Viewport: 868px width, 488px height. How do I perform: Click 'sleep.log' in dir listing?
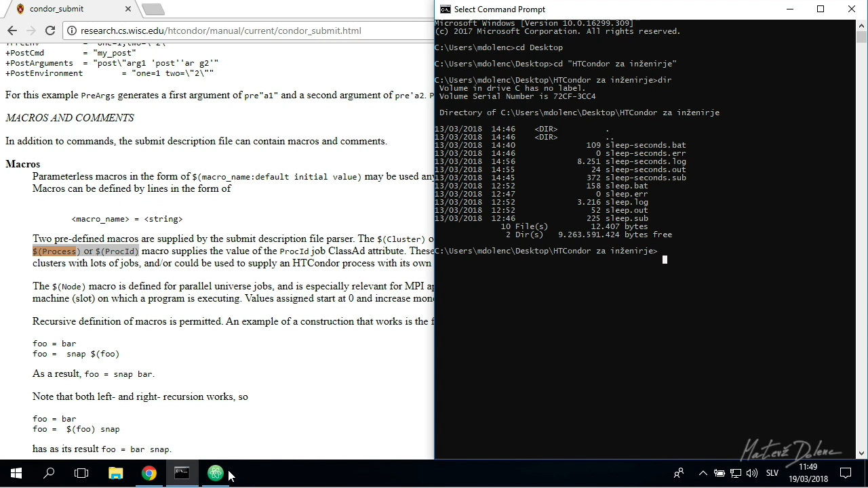click(626, 202)
